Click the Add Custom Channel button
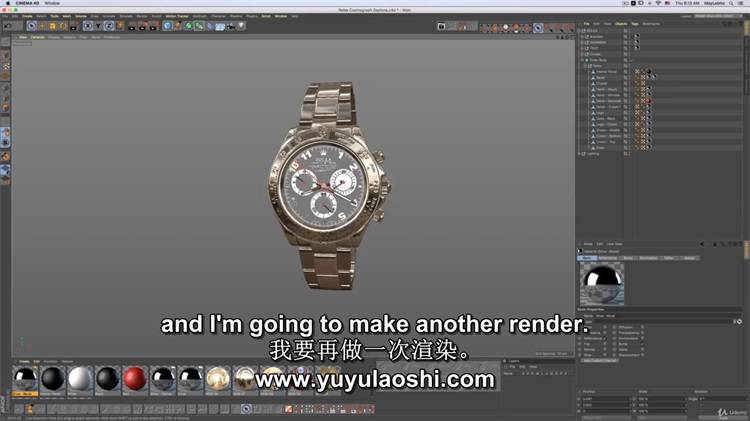Viewport: 750px width, 421px height. (600, 360)
